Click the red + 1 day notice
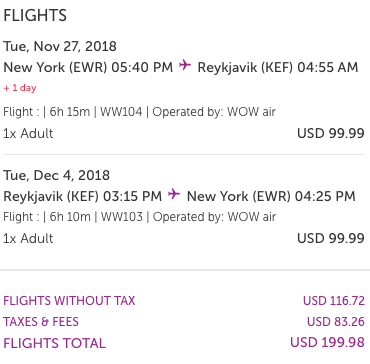The width and height of the screenshot is (370, 364). pos(20,88)
